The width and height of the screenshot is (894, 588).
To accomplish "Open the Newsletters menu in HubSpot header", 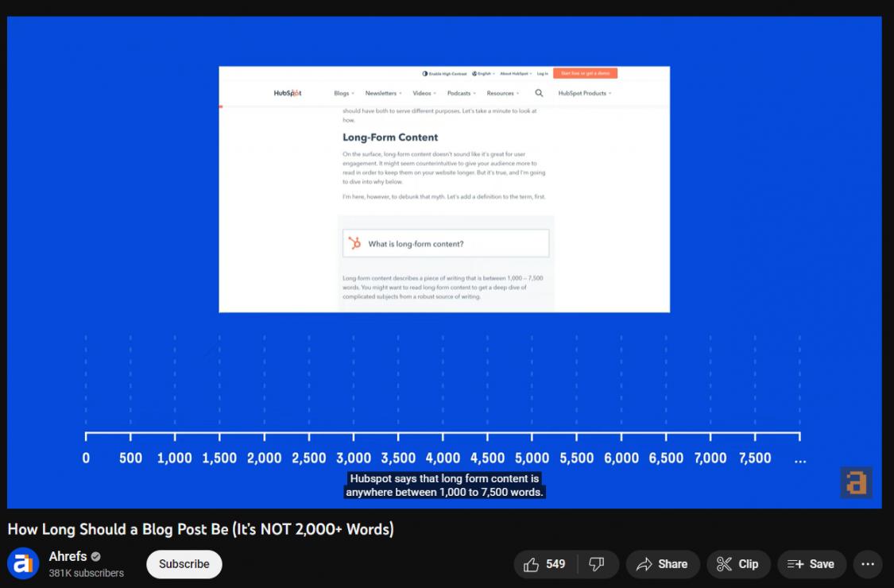I will pyautogui.click(x=383, y=93).
